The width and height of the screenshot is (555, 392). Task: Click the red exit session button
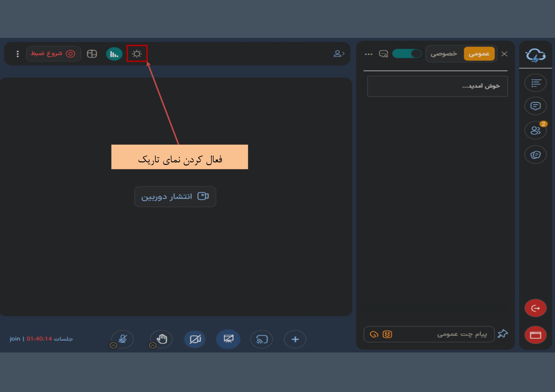point(535,308)
